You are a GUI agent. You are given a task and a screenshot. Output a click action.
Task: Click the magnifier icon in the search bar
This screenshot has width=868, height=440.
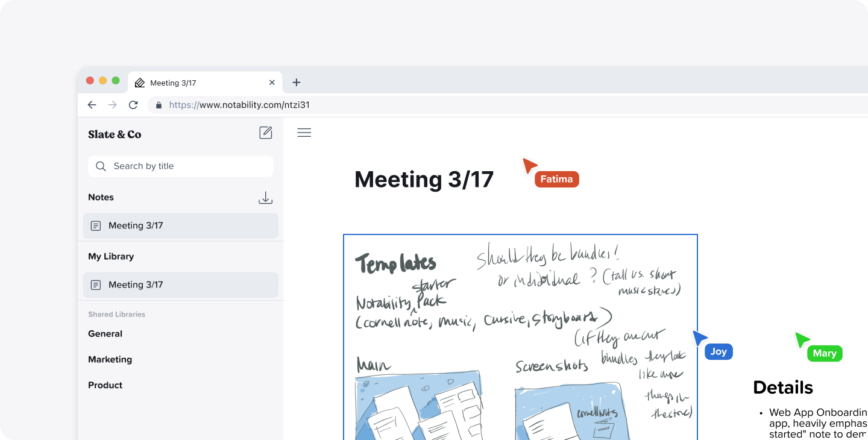(101, 166)
